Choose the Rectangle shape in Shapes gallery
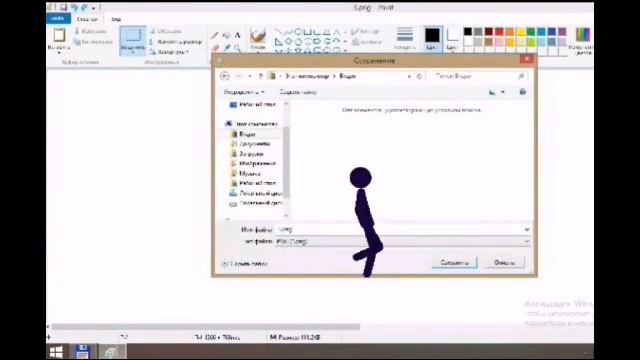640x360 pixels. 308,31
